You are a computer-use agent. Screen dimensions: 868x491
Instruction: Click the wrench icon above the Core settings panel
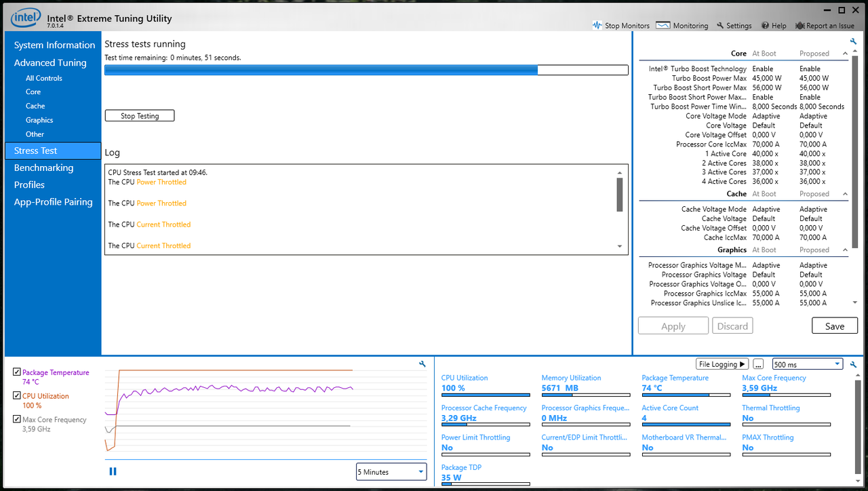[854, 41]
